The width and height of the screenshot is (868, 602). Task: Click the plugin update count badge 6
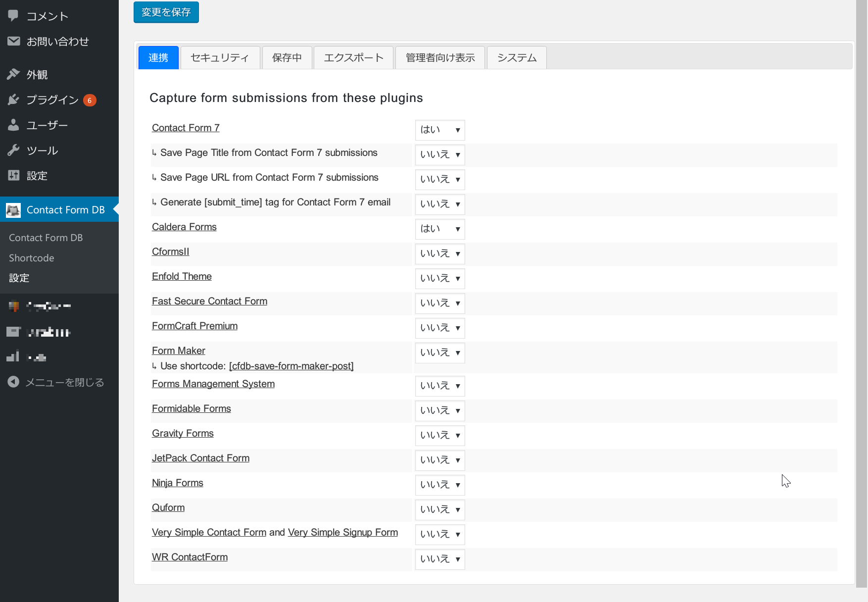click(90, 100)
